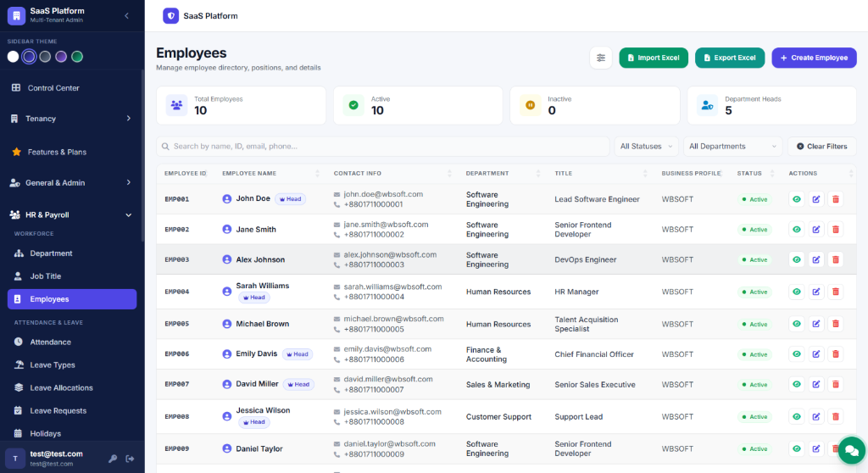This screenshot has height=473, width=868.
Task: Click the SaaS Platform shield logo in header
Action: (x=170, y=16)
